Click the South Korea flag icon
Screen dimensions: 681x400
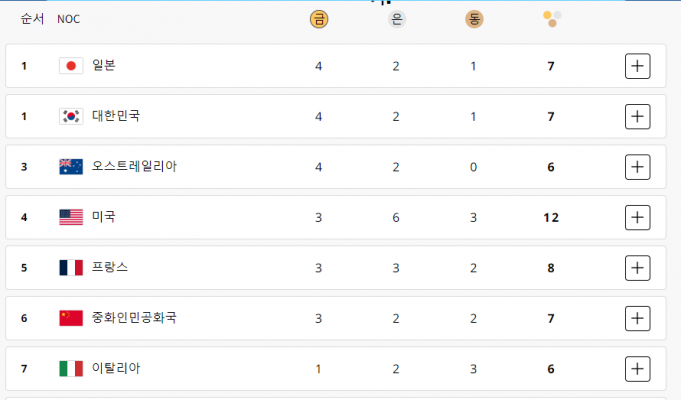coord(71,116)
